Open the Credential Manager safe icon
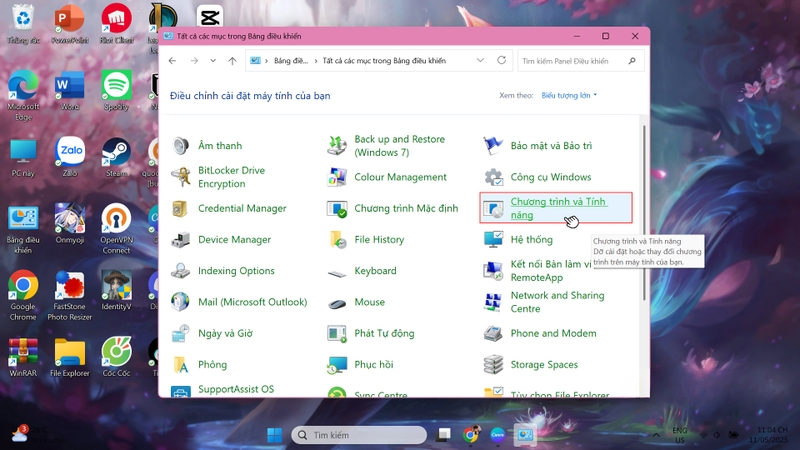Viewport: 800px width, 450px height. coord(181,208)
